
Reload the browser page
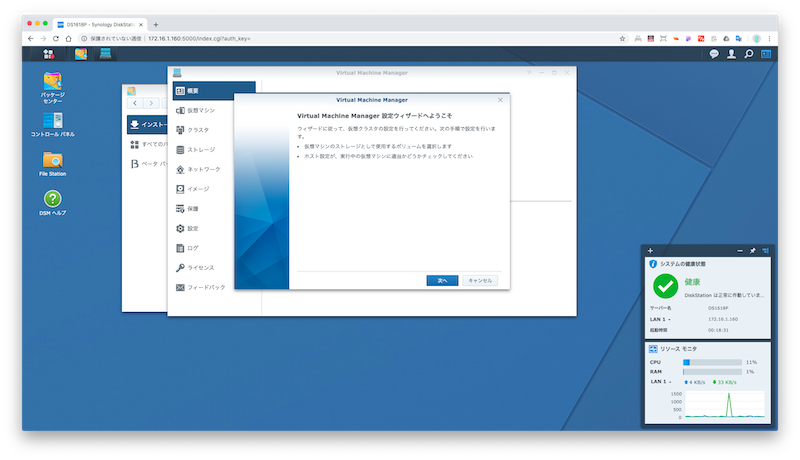[56, 38]
